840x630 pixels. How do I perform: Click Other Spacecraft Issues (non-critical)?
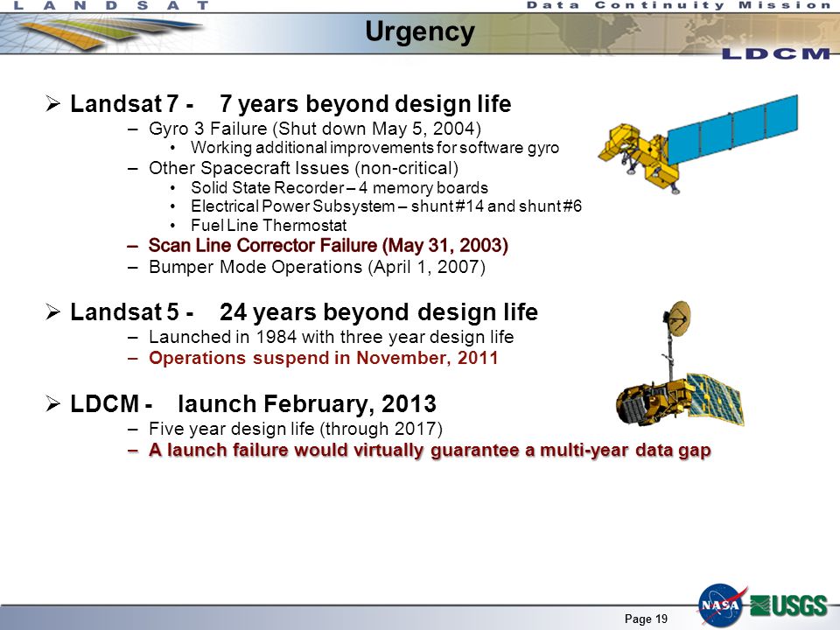[x=304, y=168]
